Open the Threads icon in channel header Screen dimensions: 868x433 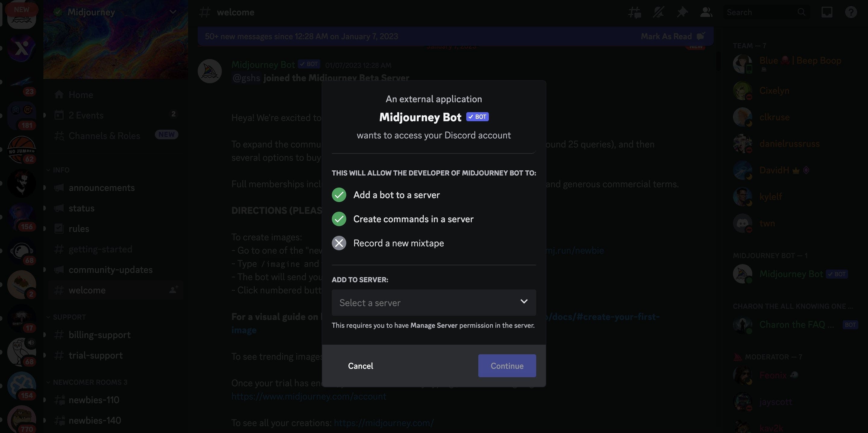(x=634, y=12)
